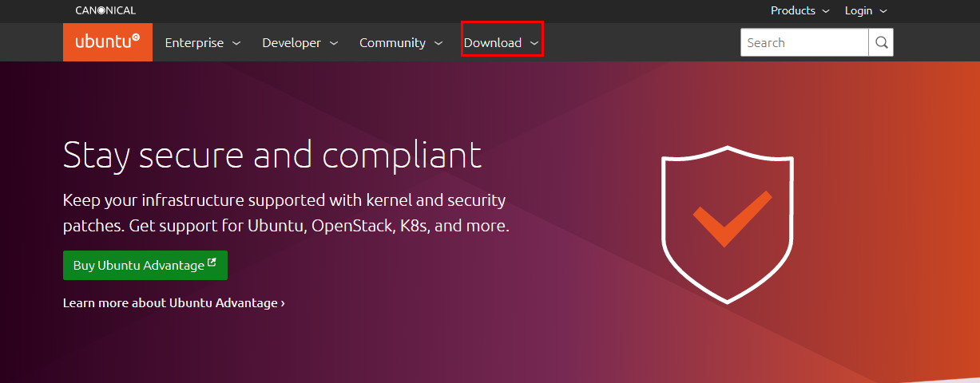Click the Canonical logo in top bar
Viewport: 980px width, 383px height.
pos(105,10)
